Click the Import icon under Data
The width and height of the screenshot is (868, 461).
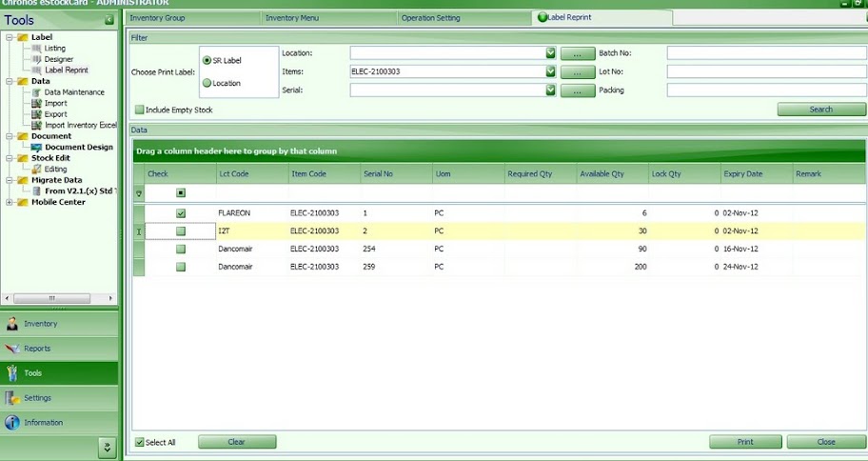pyautogui.click(x=36, y=103)
